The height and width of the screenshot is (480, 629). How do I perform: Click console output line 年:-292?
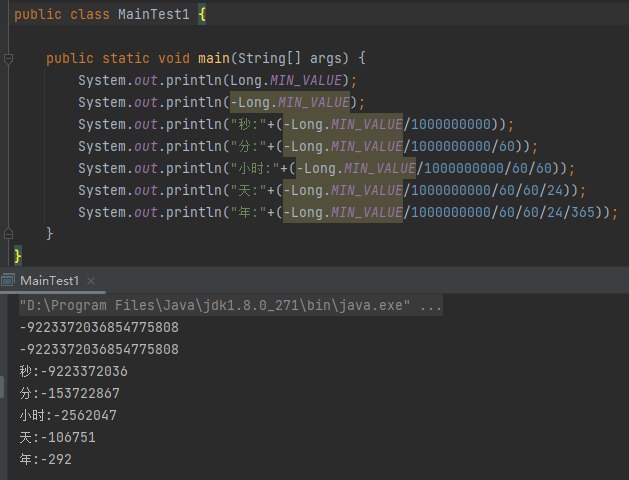pyautogui.click(x=45, y=459)
